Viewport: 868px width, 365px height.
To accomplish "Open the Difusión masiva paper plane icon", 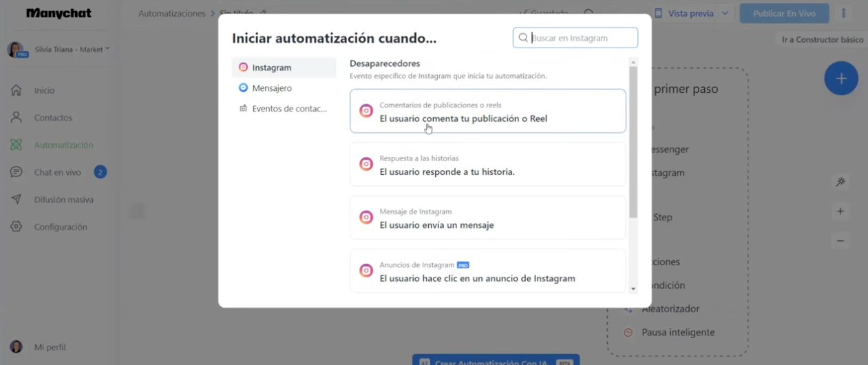I will 17,200.
